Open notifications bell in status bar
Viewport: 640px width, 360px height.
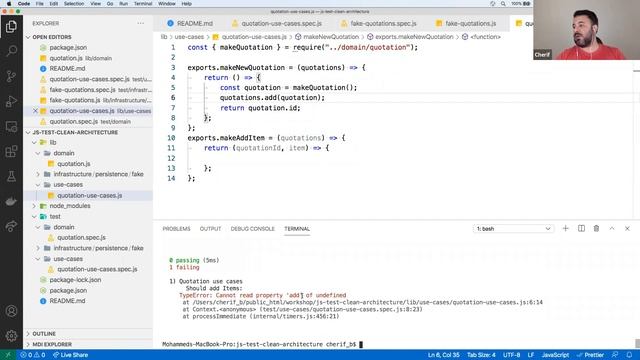point(629,355)
